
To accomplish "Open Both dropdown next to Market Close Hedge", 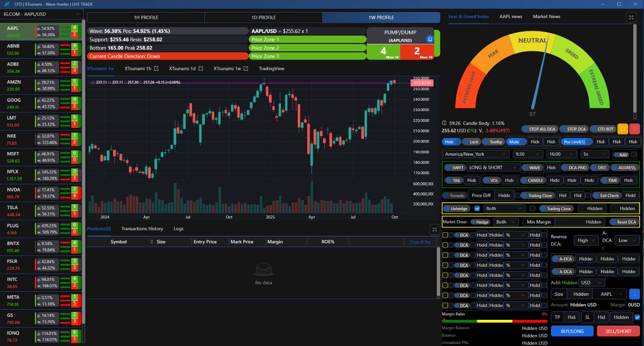I will click(x=507, y=222).
